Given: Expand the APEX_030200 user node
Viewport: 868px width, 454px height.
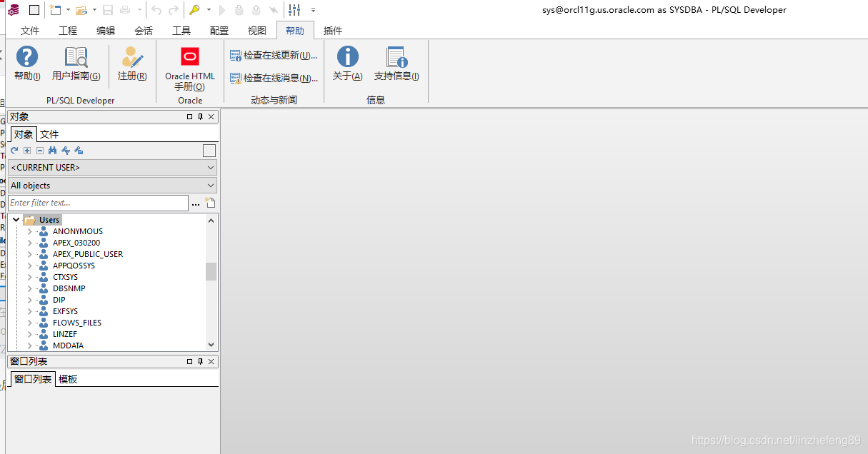Looking at the screenshot, I should point(29,243).
